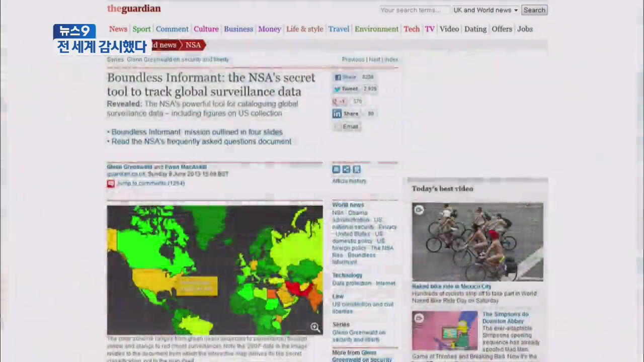Click Privacy tag link
644x362 pixels.
[x=388, y=227]
